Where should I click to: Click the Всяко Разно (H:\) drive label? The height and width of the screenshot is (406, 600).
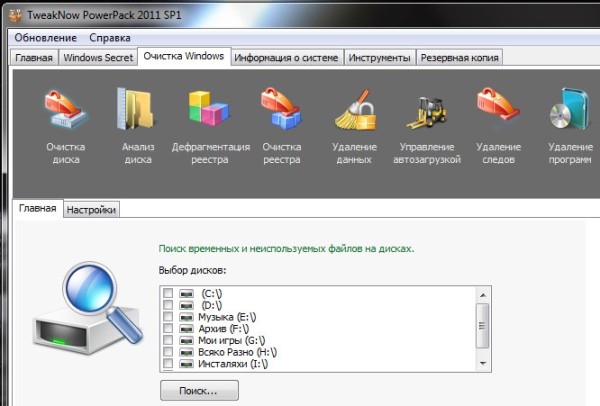pyautogui.click(x=237, y=352)
